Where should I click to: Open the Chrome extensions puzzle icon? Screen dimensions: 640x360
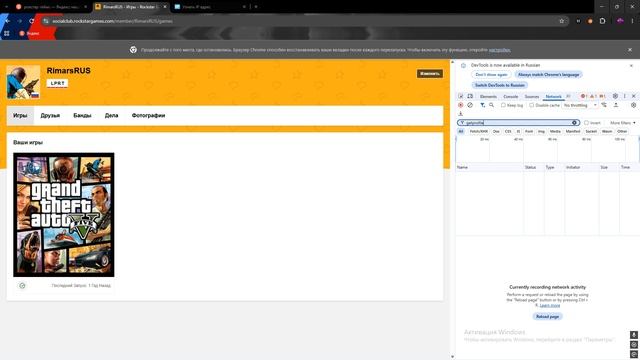coord(602,21)
